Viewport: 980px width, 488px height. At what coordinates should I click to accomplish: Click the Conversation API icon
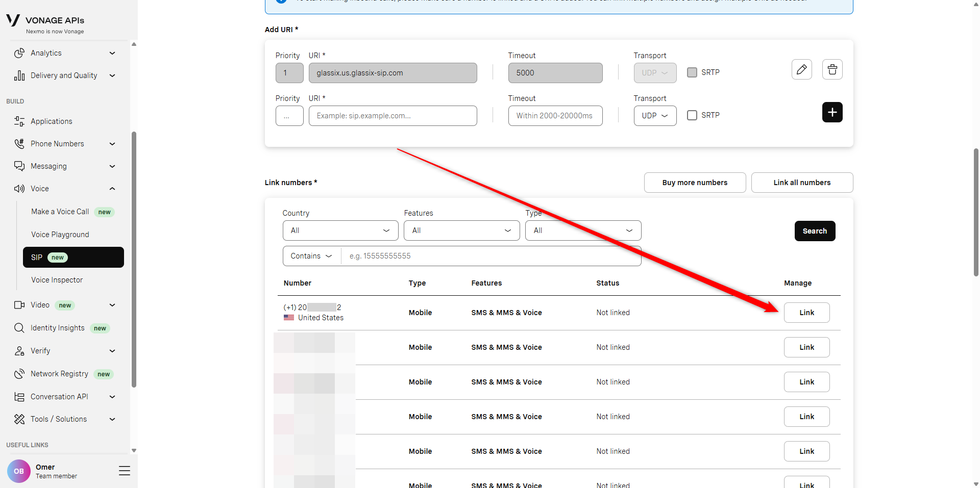[19, 397]
